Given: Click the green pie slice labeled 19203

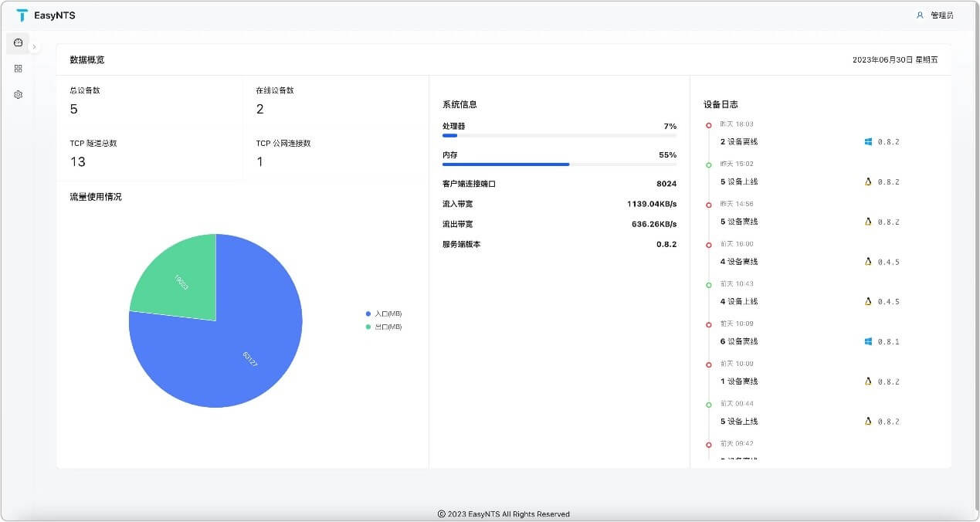Looking at the screenshot, I should tap(183, 282).
